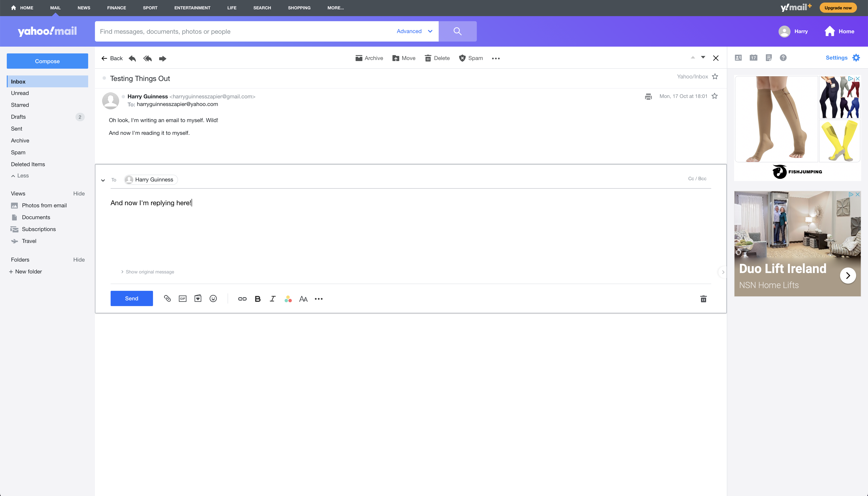Click the attach file paperclip icon
The image size is (868, 496).
pyautogui.click(x=167, y=299)
